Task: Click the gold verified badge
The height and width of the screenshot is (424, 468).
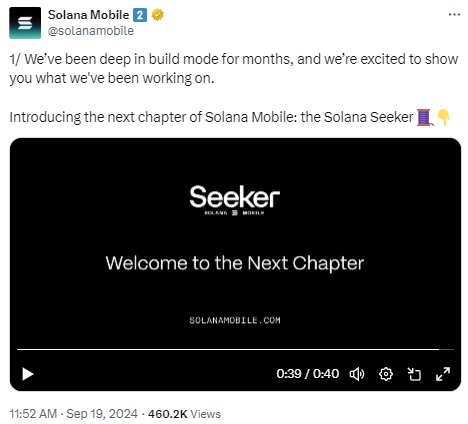Action: click(x=158, y=15)
